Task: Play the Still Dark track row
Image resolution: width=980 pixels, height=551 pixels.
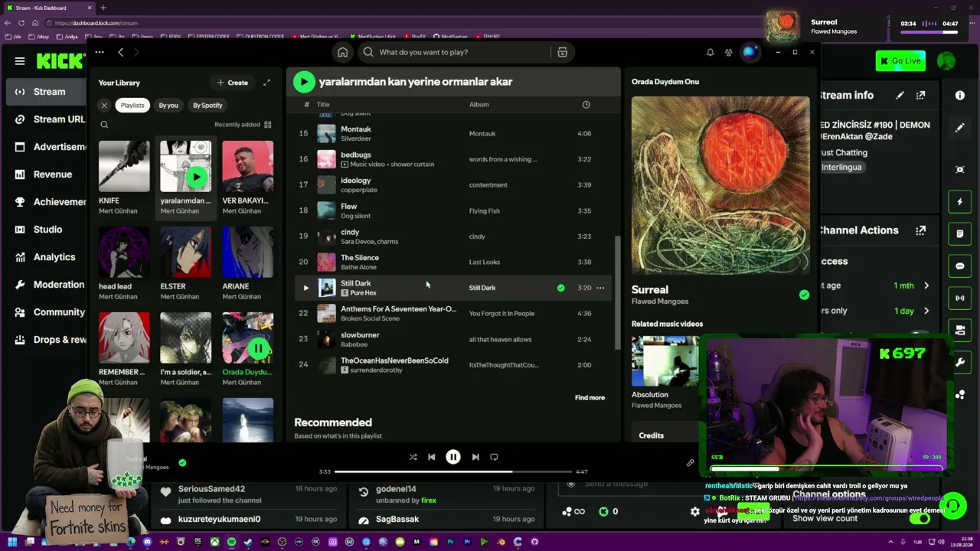Action: coord(305,288)
